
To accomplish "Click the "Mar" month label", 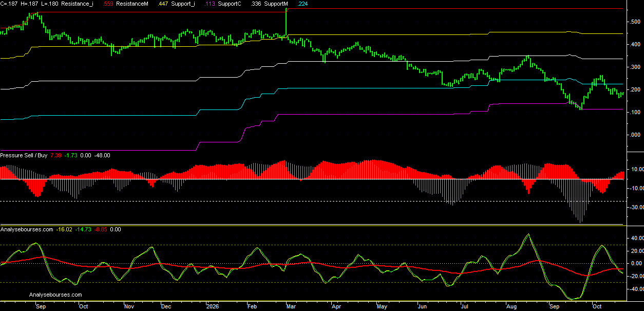I will tap(292, 306).
